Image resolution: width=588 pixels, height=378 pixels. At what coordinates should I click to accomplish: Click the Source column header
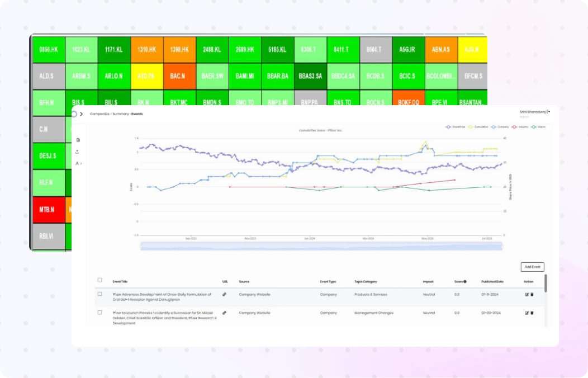[244, 282]
